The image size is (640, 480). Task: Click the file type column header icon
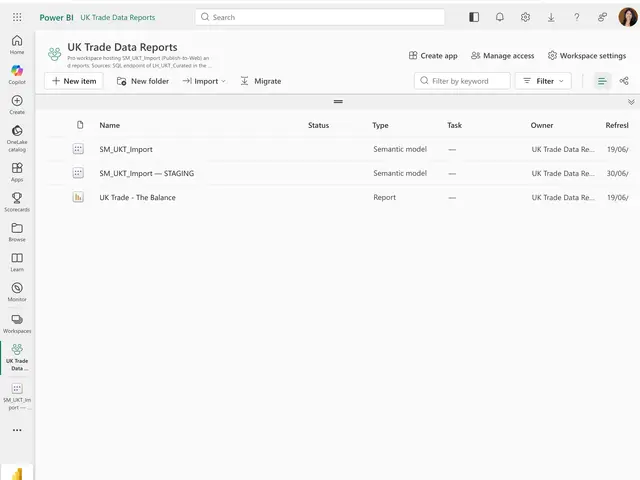pos(80,125)
